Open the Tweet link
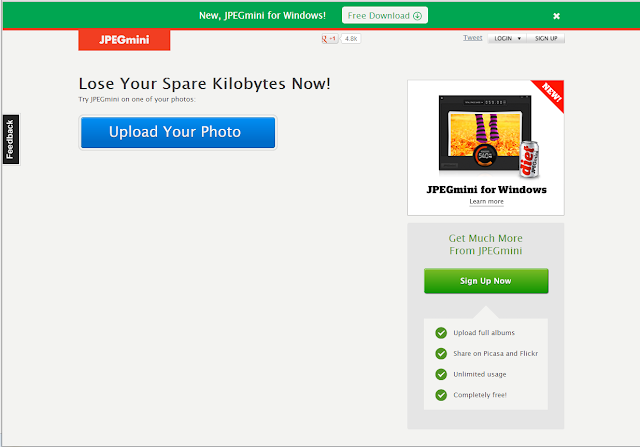 pos(473,38)
